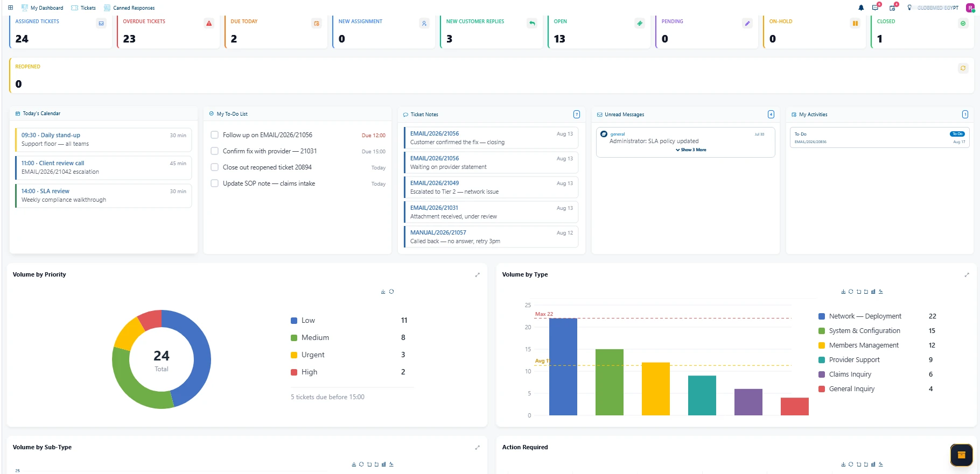
Task: Open the Ticket Notes count badge
Action: pyautogui.click(x=577, y=115)
